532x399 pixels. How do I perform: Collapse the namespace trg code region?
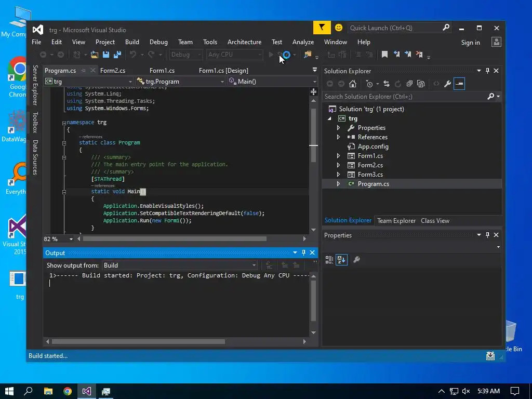click(64, 123)
